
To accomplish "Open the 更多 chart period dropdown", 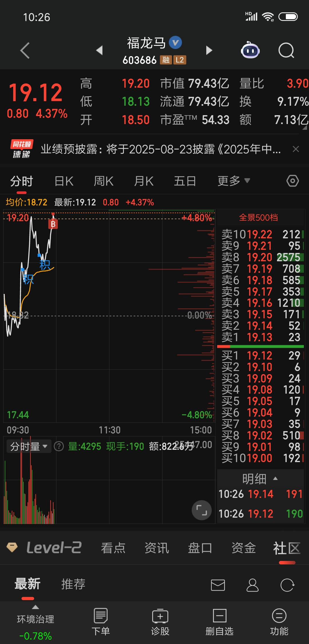I will tap(234, 181).
